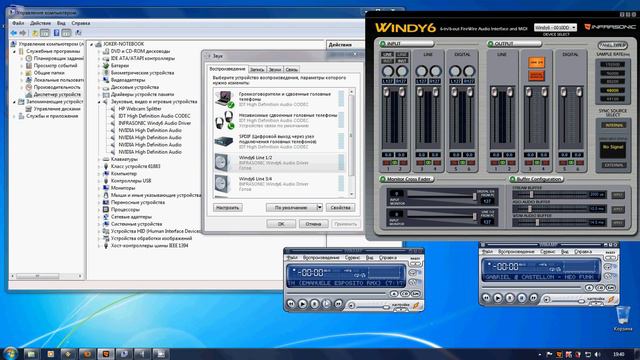
Task: Click the Настроить button in Sound dialog
Action: (227, 207)
